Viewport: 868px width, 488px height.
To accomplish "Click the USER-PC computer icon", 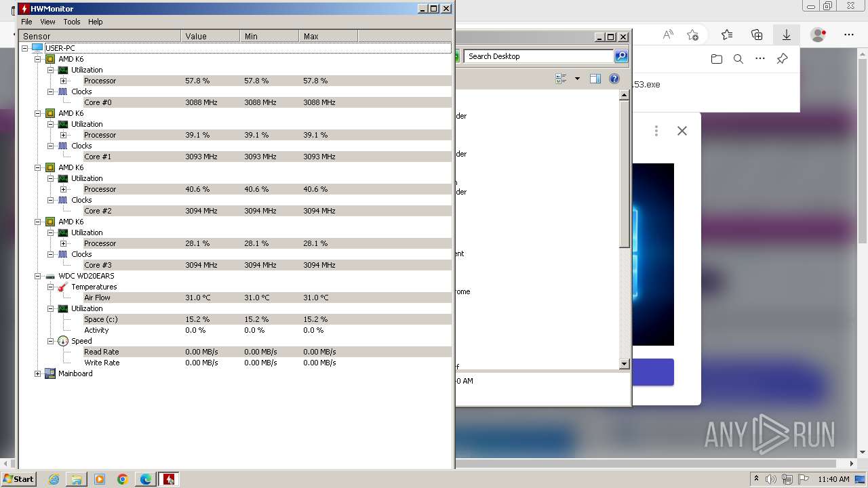I will pos(37,48).
